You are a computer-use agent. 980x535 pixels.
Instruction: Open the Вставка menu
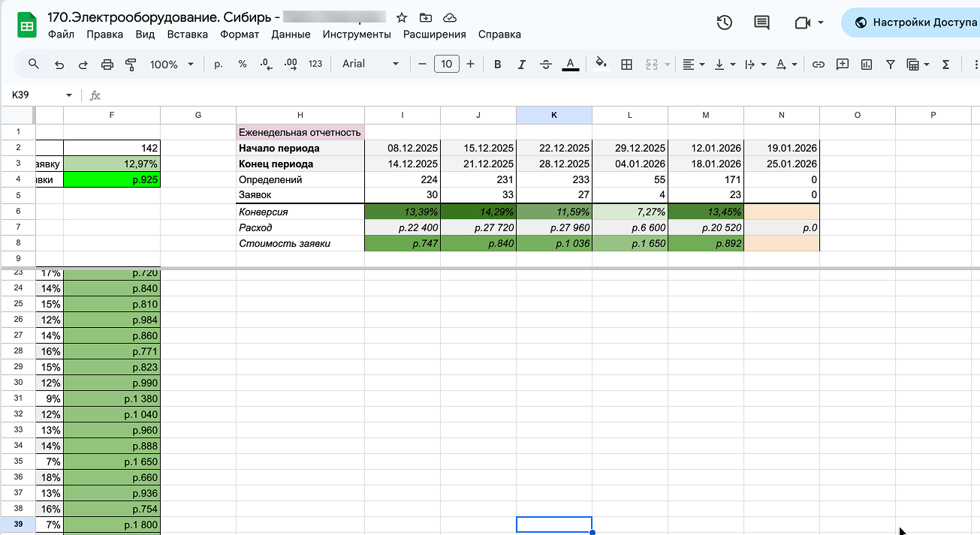pyautogui.click(x=187, y=35)
